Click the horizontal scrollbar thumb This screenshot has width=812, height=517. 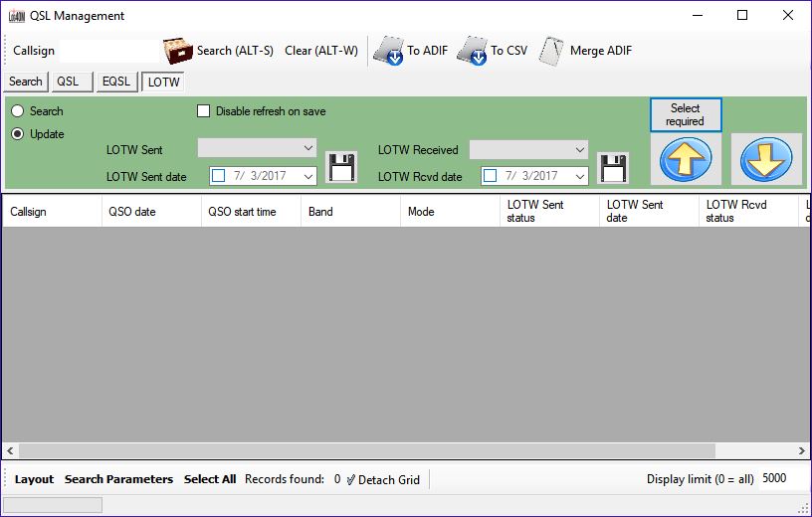367,451
